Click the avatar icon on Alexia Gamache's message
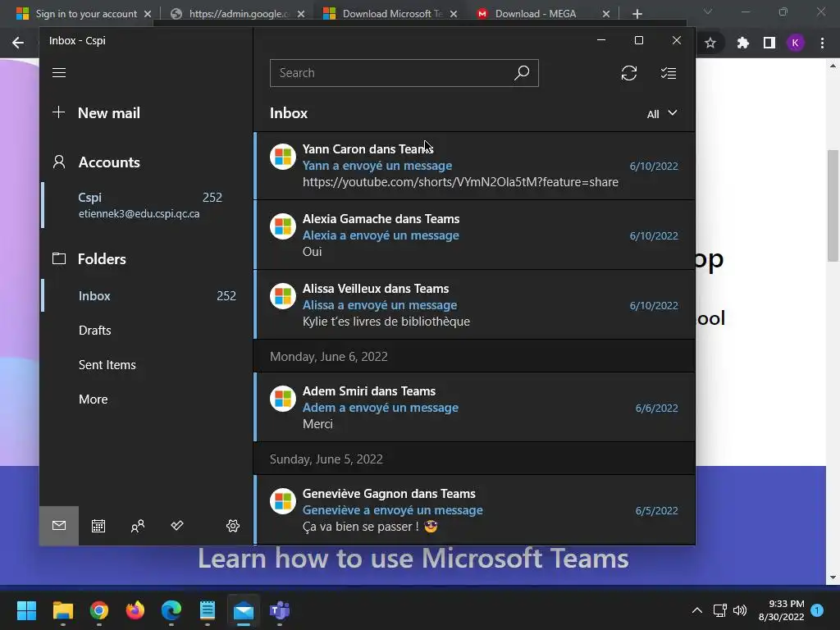This screenshot has height=630, width=840. pos(283,226)
